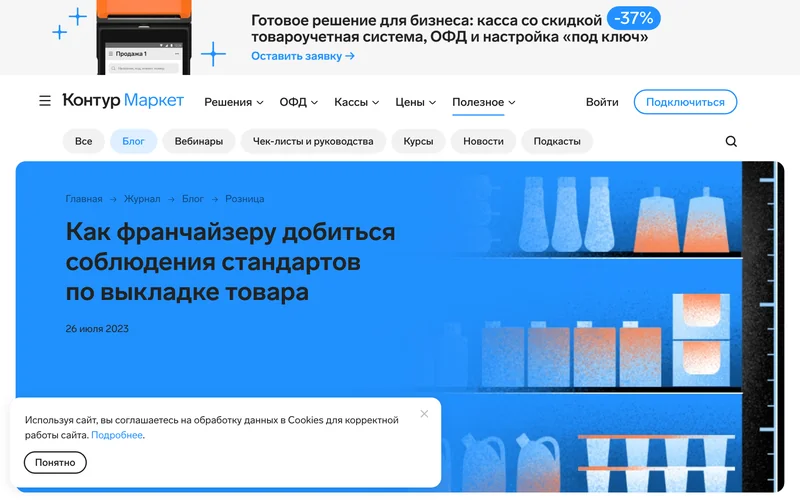Expand the Кассы dropdown menu
Viewport: 800px width, 500px height.
tap(356, 102)
